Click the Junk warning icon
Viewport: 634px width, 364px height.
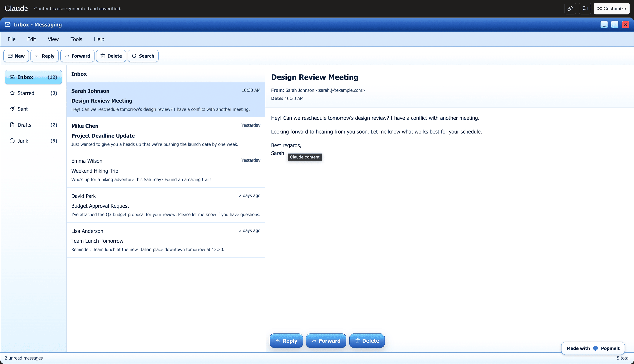pyautogui.click(x=12, y=141)
